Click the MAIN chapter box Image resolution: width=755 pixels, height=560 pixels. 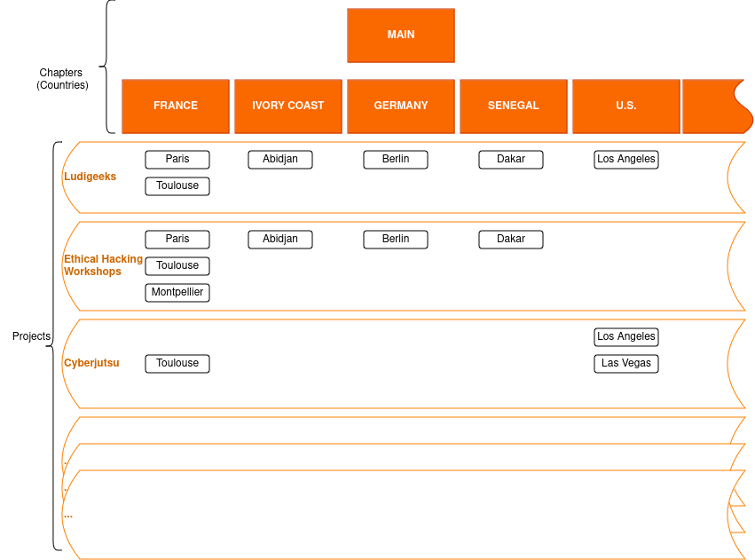pos(401,35)
